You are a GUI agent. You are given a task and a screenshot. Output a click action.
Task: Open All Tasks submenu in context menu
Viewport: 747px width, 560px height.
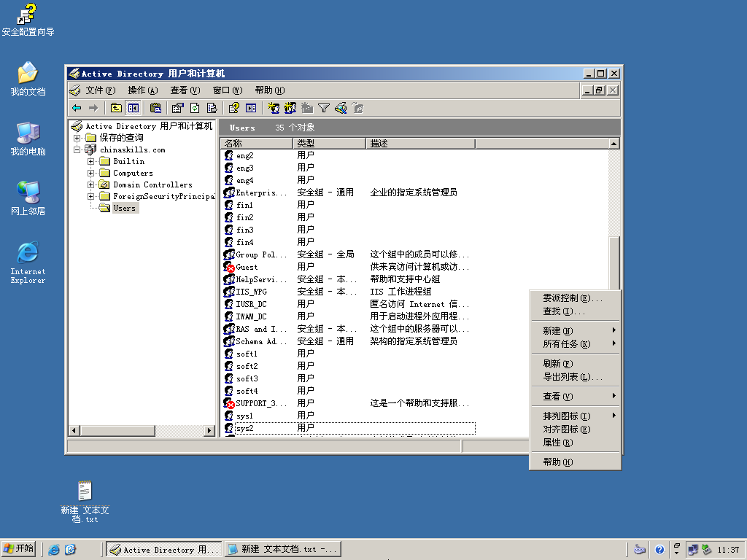tap(575, 344)
